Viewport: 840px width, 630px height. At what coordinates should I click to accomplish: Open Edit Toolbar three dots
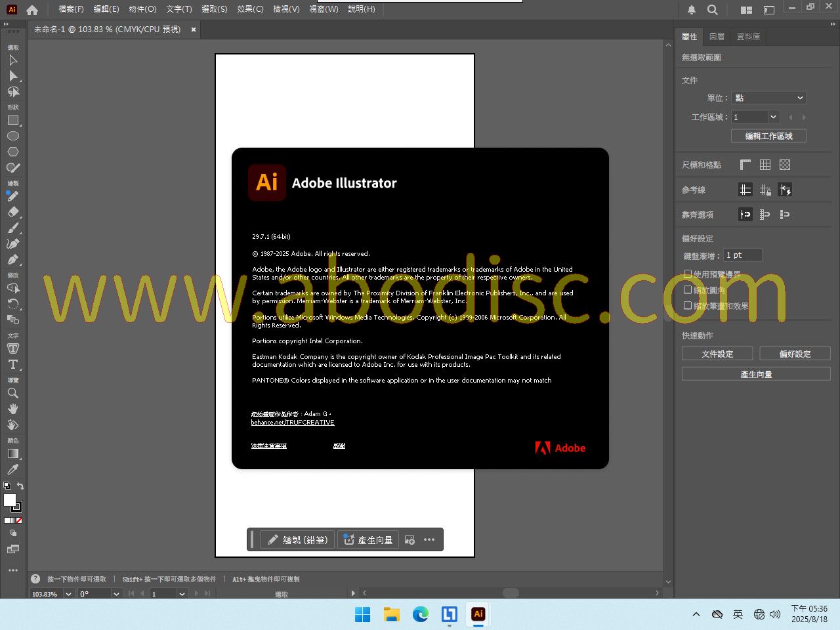[x=12, y=570]
